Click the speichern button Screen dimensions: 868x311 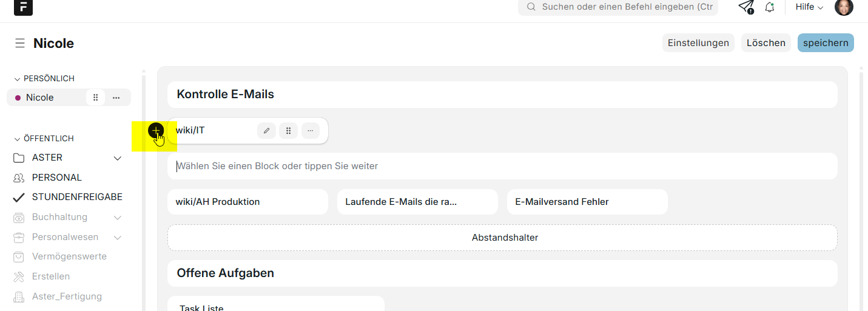(x=825, y=43)
